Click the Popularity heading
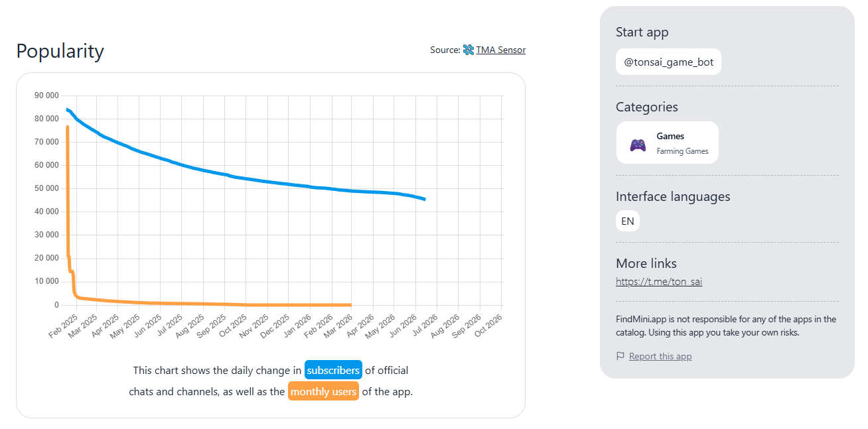Screen dimensions: 868x429 pos(60,51)
